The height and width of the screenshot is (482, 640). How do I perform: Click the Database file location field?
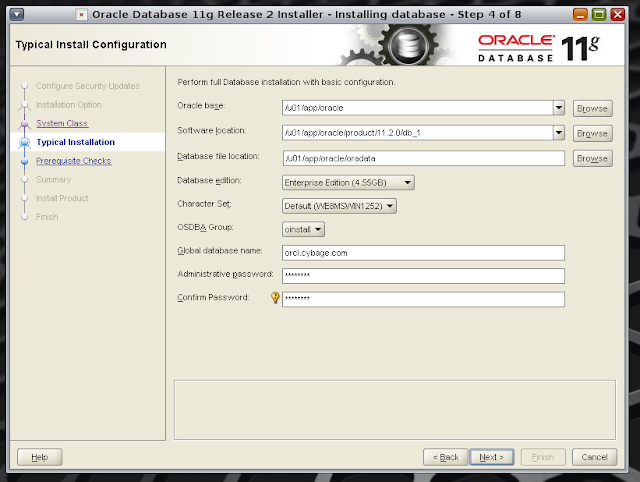(x=424, y=158)
